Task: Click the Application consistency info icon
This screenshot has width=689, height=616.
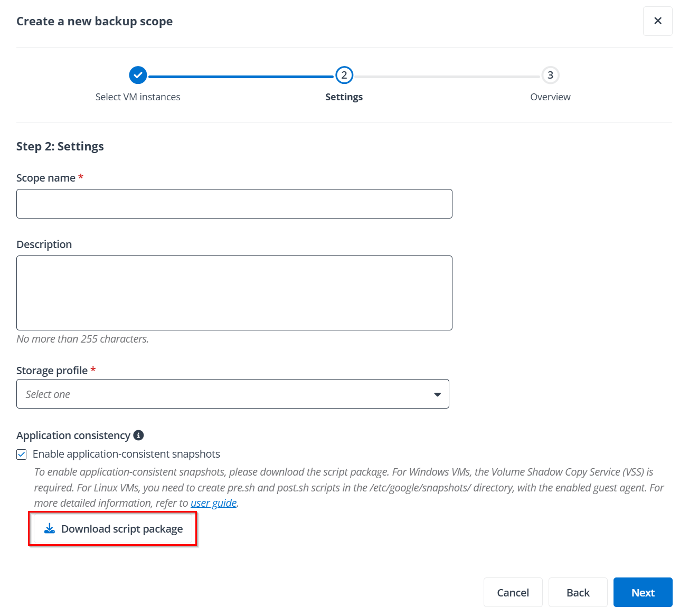Action: [138, 435]
